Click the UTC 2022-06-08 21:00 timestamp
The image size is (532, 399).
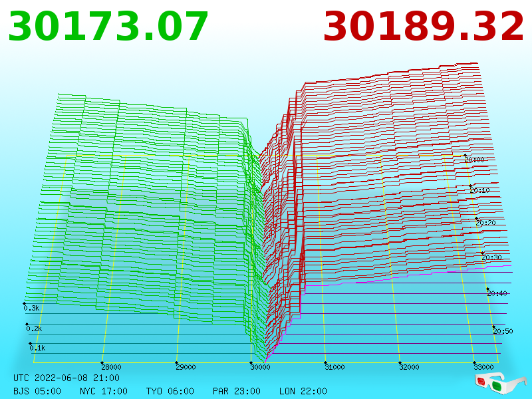click(66, 378)
